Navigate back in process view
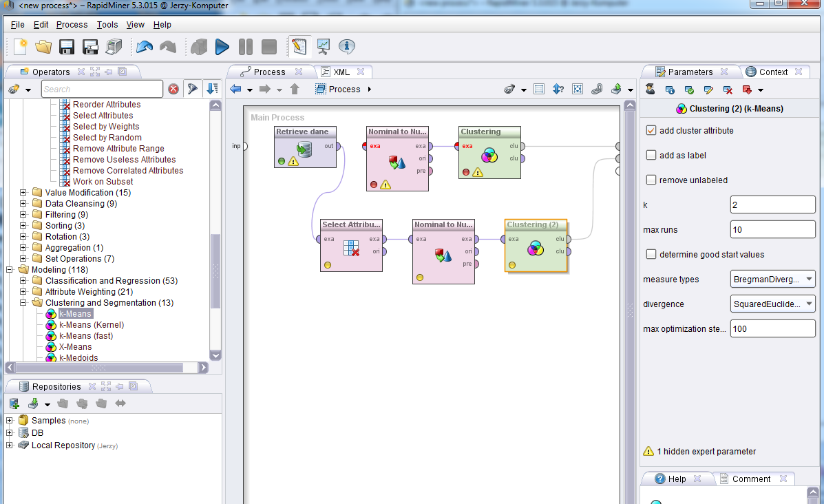The height and width of the screenshot is (504, 824). pos(236,90)
